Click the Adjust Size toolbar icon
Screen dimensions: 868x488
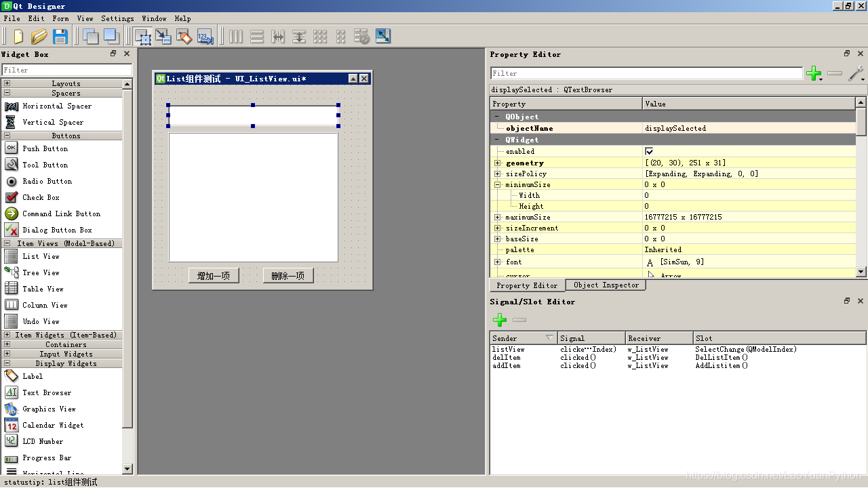tap(383, 36)
